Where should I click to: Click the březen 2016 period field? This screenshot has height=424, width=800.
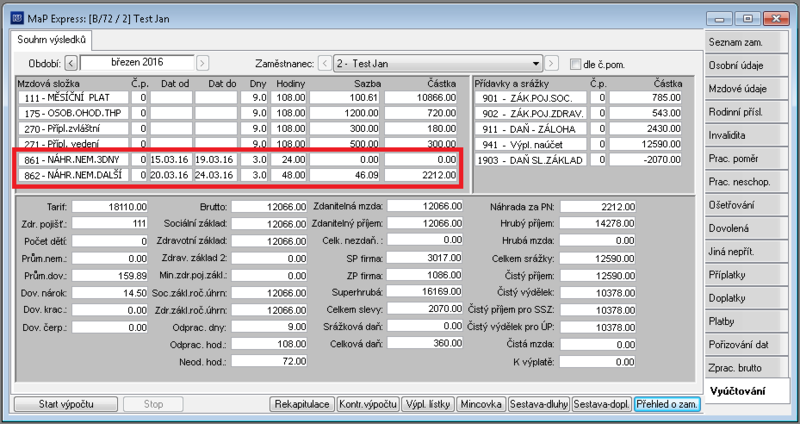(x=137, y=63)
